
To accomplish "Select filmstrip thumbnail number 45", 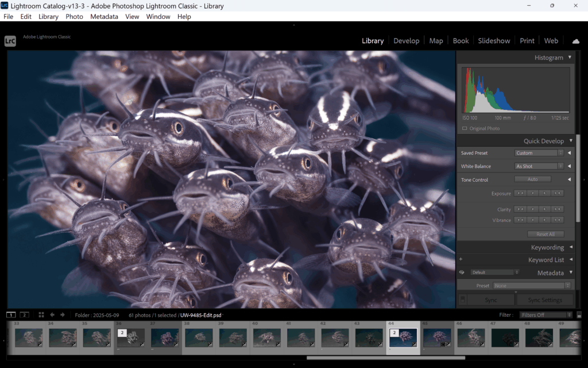I will point(437,338).
